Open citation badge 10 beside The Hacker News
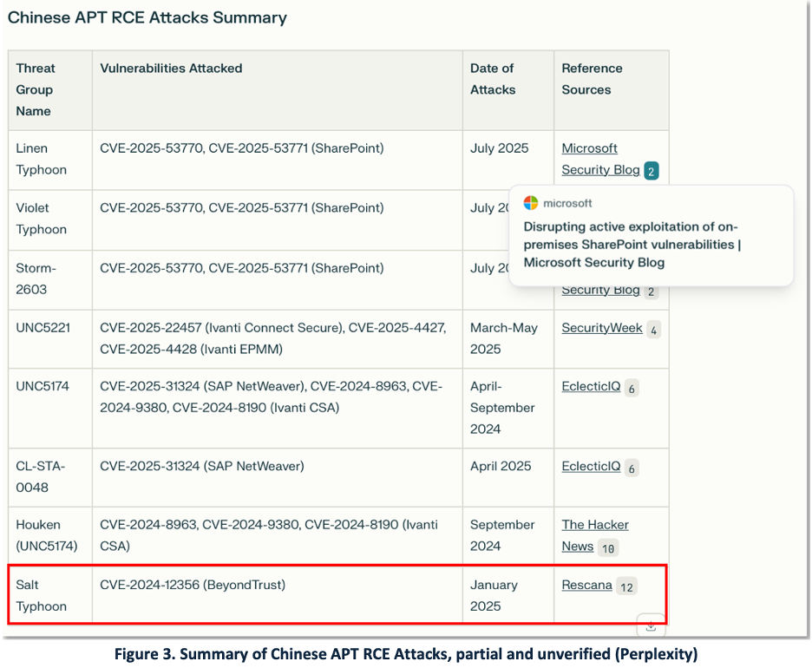Image resolution: width=812 pixels, height=668 pixels. tap(608, 548)
